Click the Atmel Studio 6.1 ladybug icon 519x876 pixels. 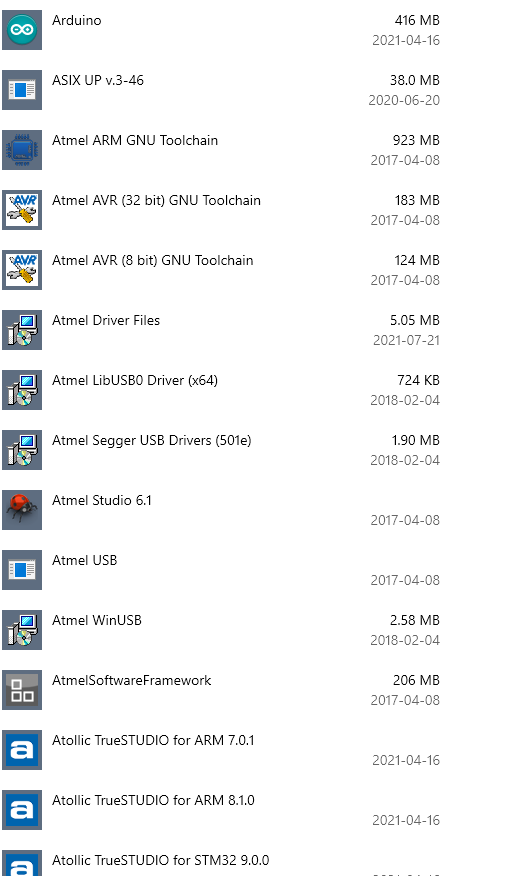click(22, 510)
